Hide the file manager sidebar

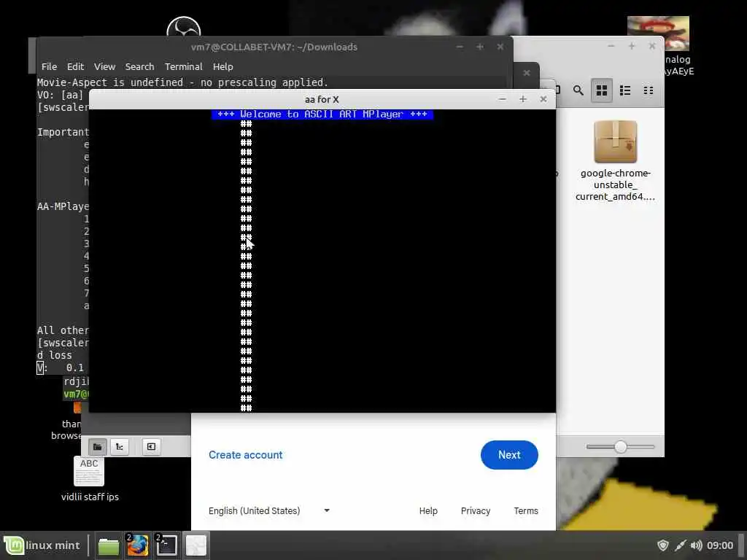[x=151, y=447]
